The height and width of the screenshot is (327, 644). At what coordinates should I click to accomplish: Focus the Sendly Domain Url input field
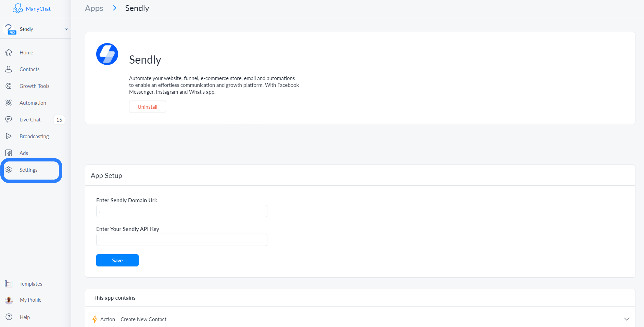[x=182, y=211]
